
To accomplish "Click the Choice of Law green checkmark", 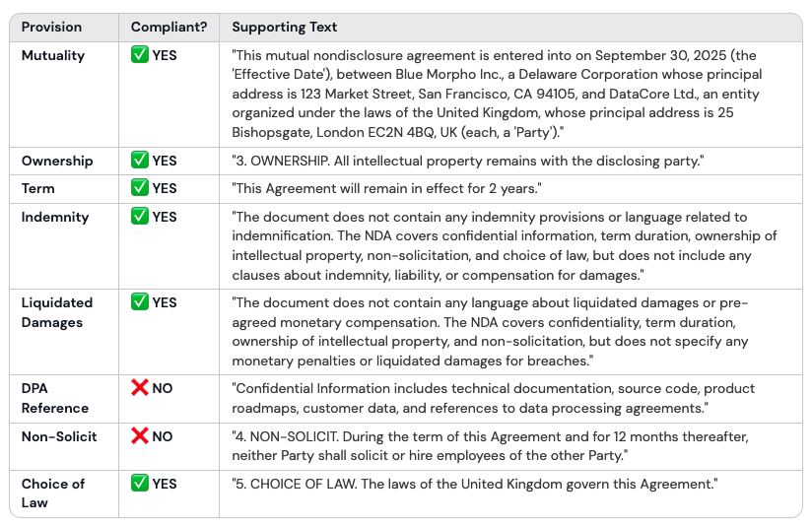I will pyautogui.click(x=140, y=484).
